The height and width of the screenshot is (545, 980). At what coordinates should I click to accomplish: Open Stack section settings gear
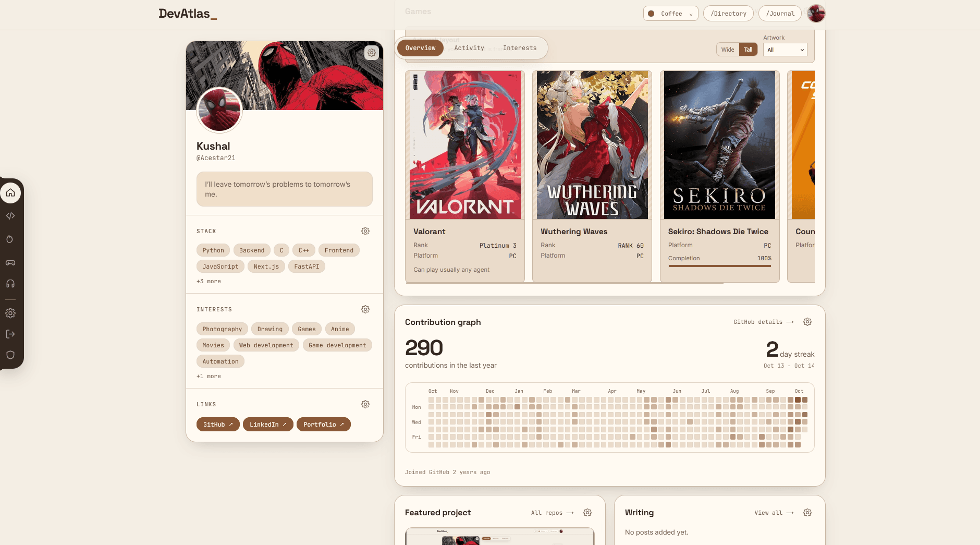pos(365,231)
